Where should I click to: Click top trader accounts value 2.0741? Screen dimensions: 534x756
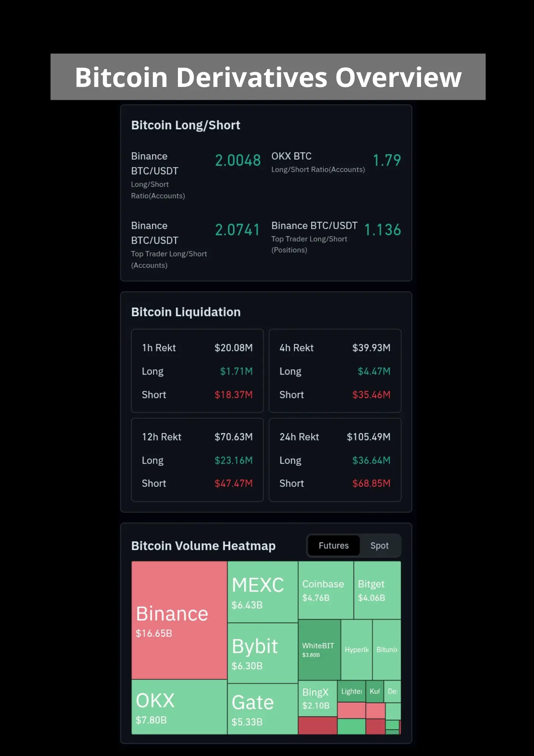click(238, 230)
